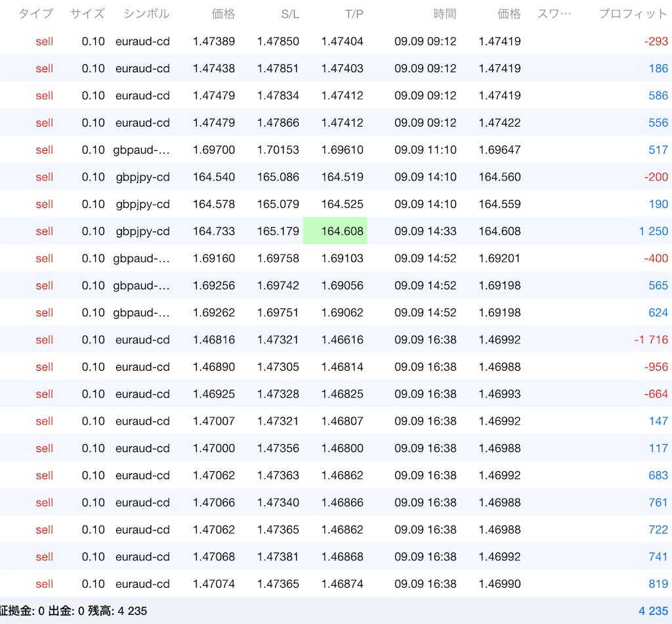Click the close price 1.47422
Screen dimensions: 672x624
coord(499,123)
